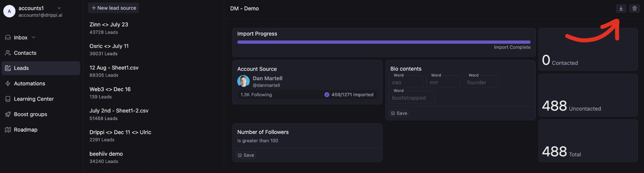Open the accounts1 account switcher dropdown
Image resolution: width=644 pixels, height=173 pixels.
59,8
